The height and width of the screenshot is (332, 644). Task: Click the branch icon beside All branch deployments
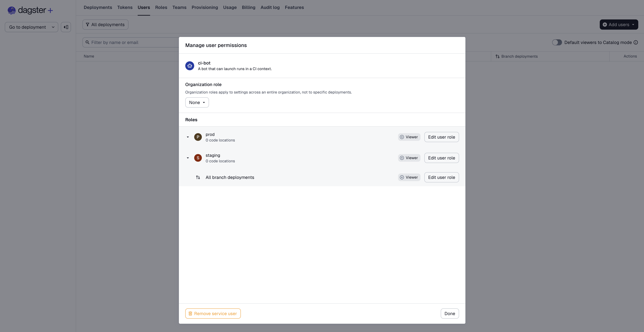[198, 177]
